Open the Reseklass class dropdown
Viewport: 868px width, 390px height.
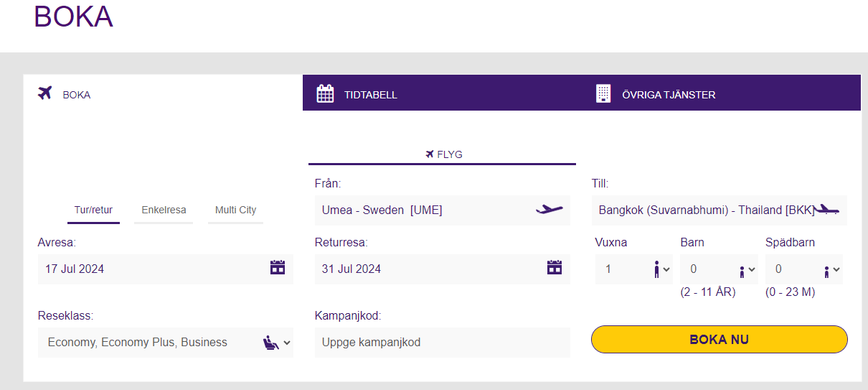(165, 343)
